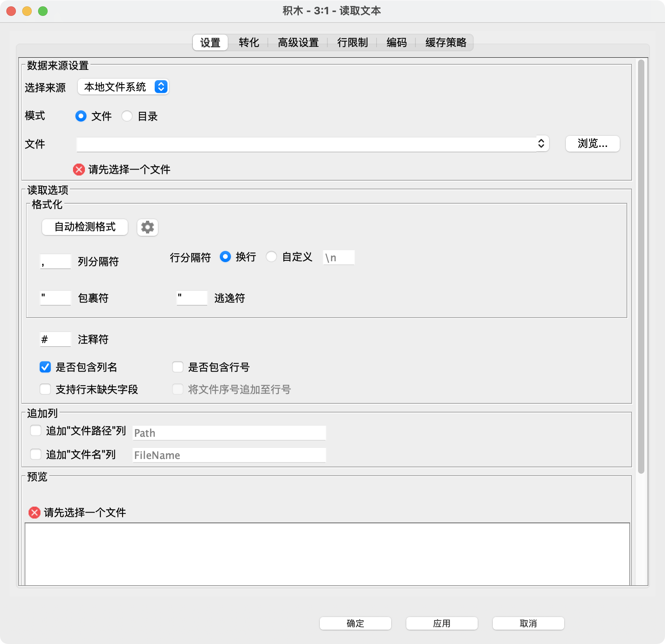Image resolution: width=665 pixels, height=644 pixels.
Task: Click the 应用 button
Action: (x=442, y=623)
